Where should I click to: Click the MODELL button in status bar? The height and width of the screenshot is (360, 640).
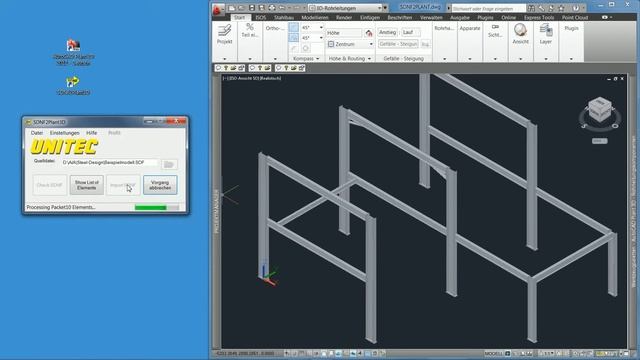(x=494, y=353)
